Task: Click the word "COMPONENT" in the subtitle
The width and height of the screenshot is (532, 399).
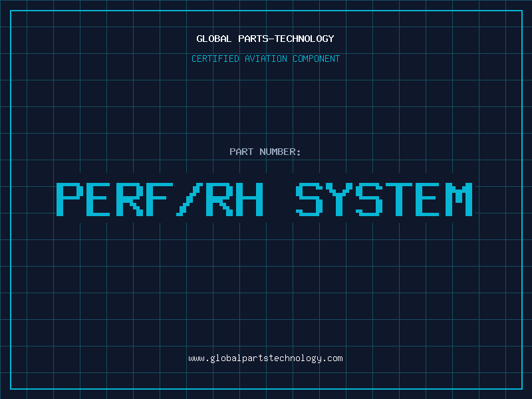Action: click(x=315, y=59)
